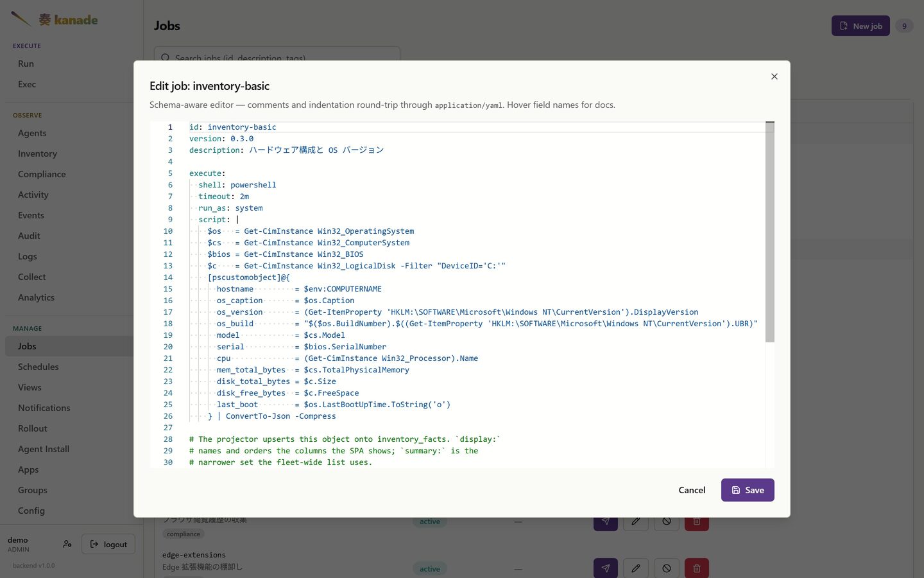Click the 'run_as: system' line
Viewport: 924px width, 578px height.
pyautogui.click(x=230, y=208)
